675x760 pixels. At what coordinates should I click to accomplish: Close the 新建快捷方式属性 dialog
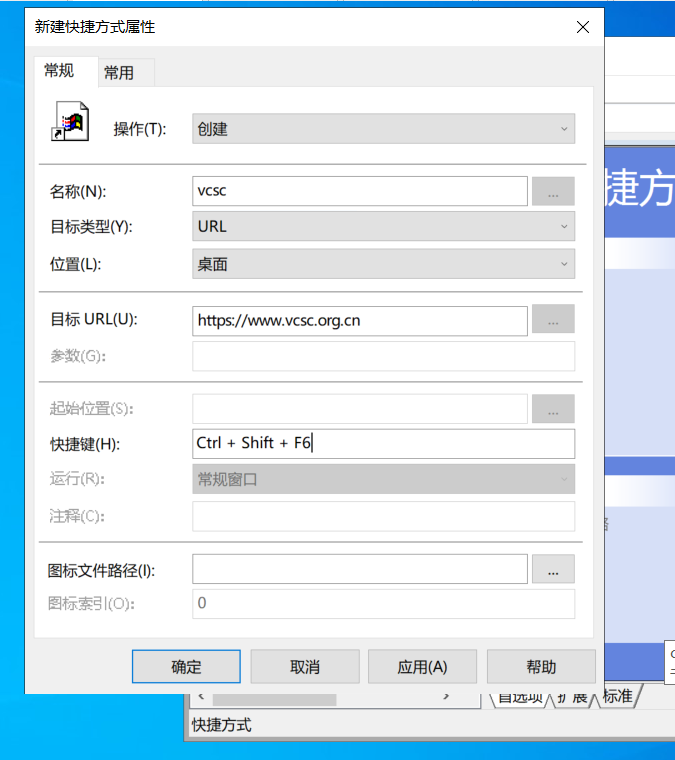pos(582,28)
